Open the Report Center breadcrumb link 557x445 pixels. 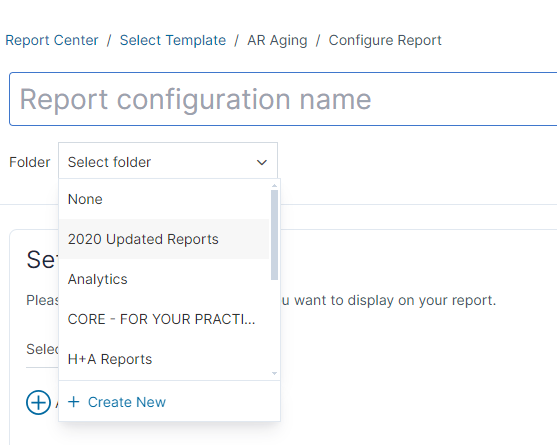[52, 40]
